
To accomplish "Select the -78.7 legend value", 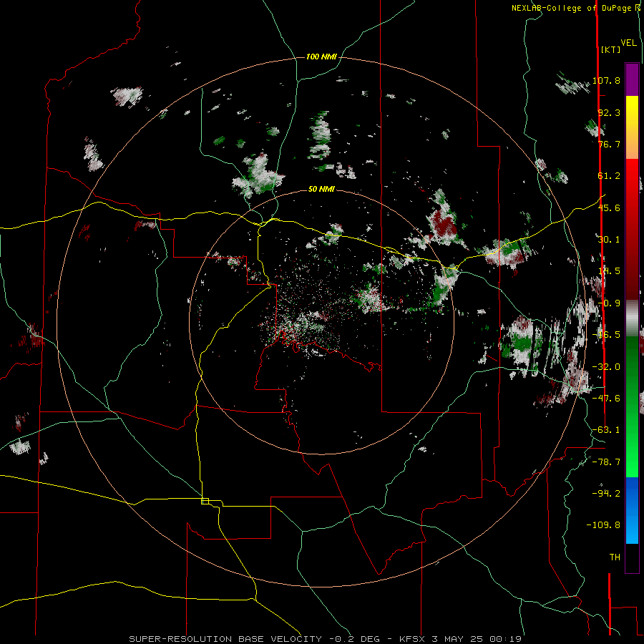I will pos(606,462).
